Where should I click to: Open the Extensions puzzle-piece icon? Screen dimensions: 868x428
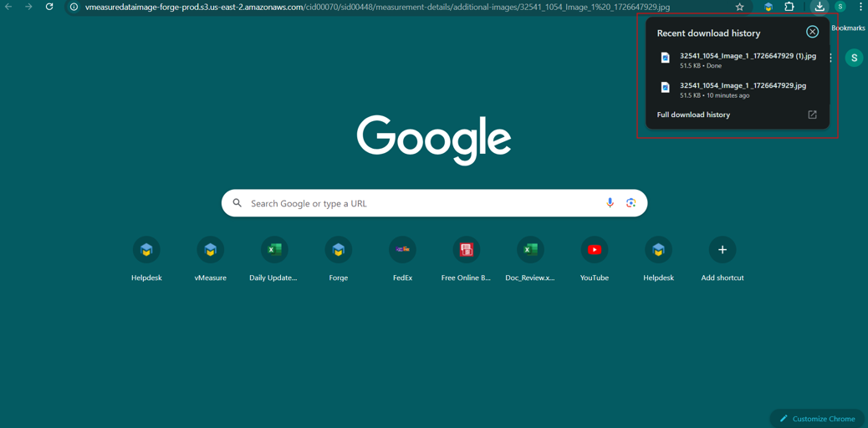[789, 7]
